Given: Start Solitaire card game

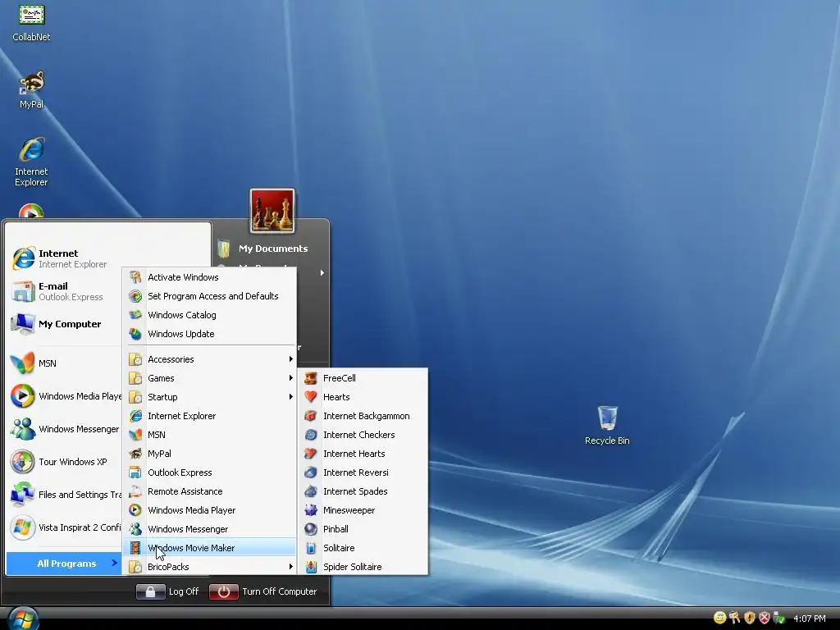Looking at the screenshot, I should click(x=363, y=548).
